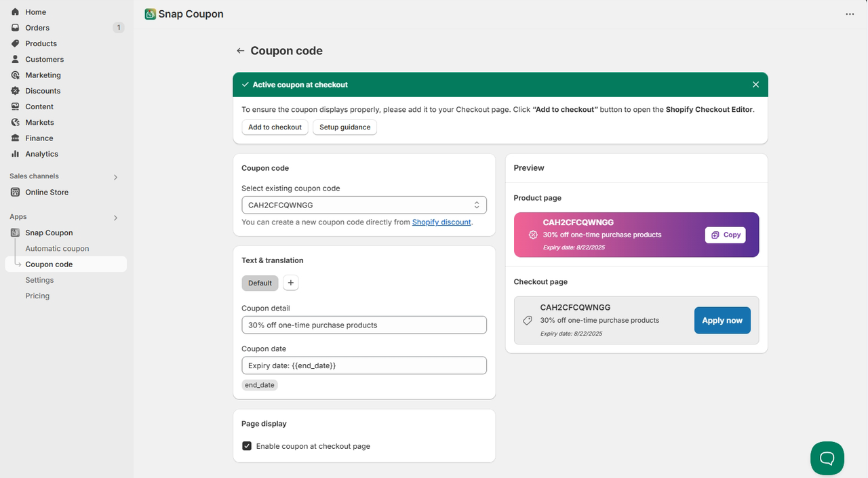Screen dimensions: 868x478
Task: Expand the Apps section chevron
Action: (x=115, y=218)
